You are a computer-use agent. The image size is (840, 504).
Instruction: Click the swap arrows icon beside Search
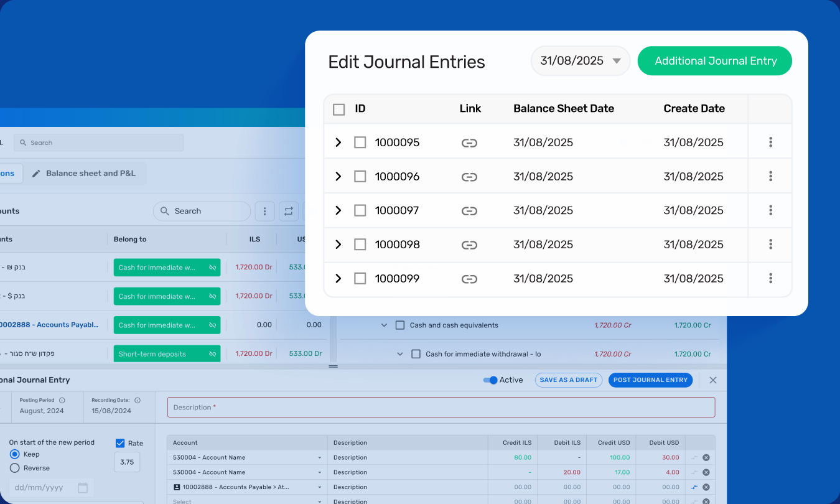289,212
